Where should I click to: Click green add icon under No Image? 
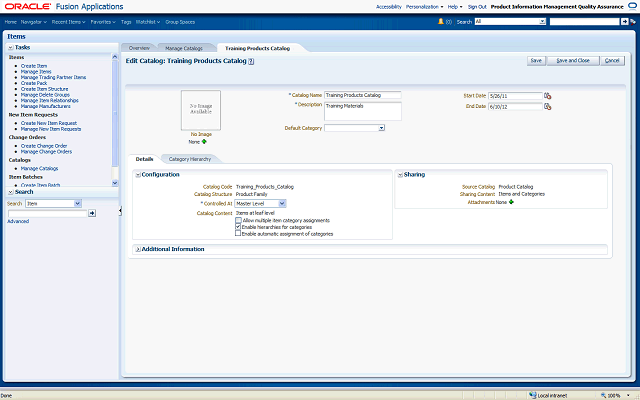[x=204, y=141]
